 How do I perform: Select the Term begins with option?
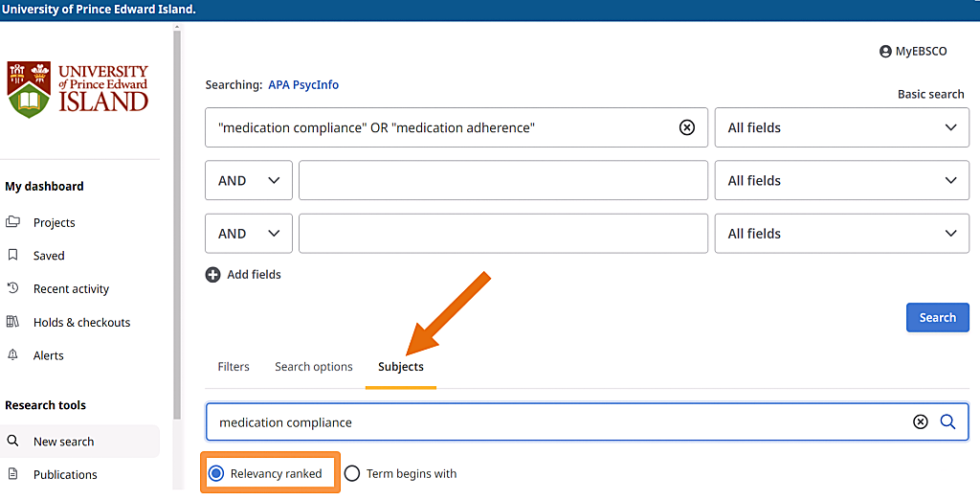(352, 473)
